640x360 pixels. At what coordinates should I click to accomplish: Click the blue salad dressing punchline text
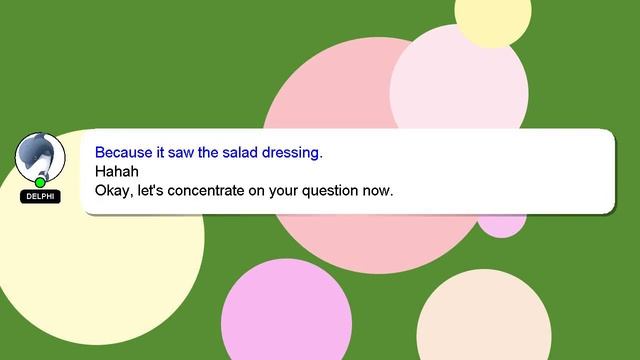(x=209, y=152)
